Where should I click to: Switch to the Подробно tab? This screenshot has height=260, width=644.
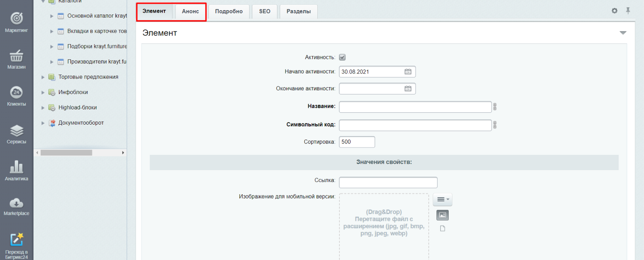click(x=229, y=11)
